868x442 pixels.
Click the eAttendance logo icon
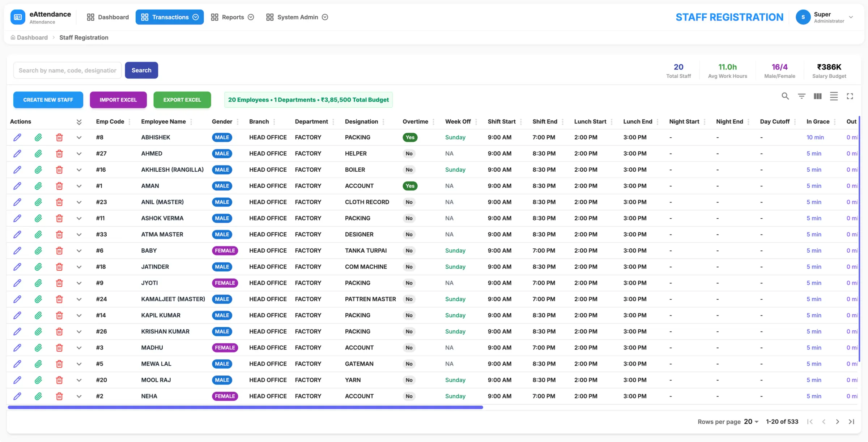(x=18, y=17)
